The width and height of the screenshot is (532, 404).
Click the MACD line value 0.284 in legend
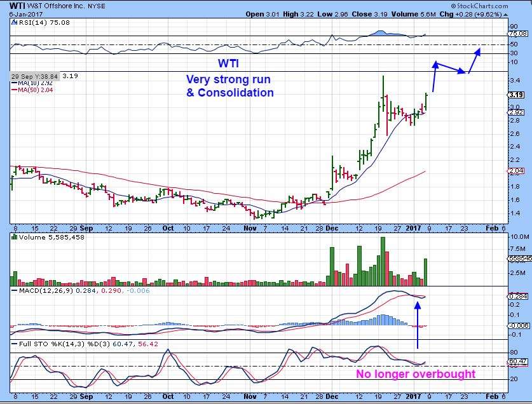pyautogui.click(x=86, y=291)
